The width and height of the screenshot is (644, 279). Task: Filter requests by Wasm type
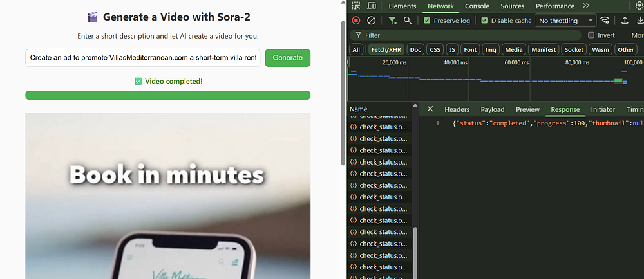(x=600, y=50)
